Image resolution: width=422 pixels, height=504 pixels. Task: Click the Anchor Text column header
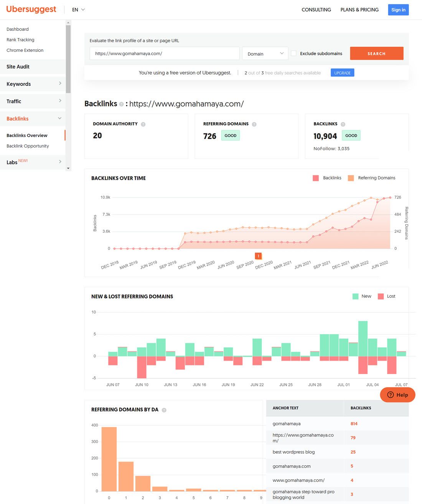(285, 408)
